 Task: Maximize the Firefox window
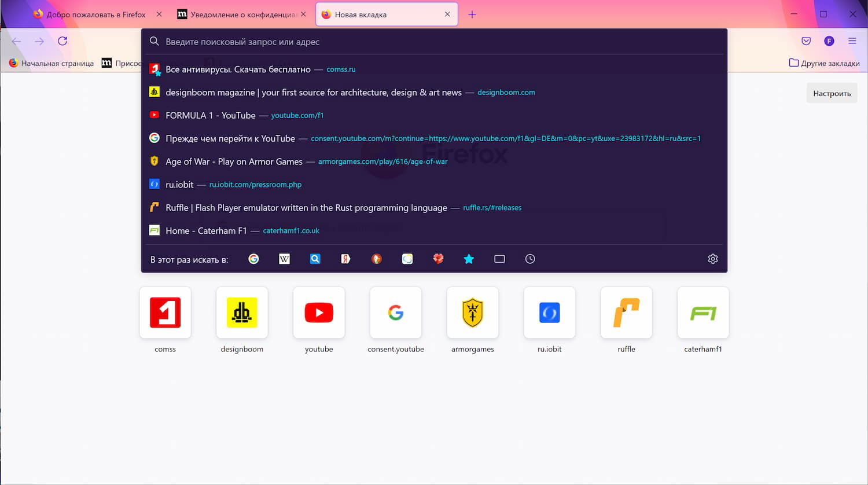[823, 14]
